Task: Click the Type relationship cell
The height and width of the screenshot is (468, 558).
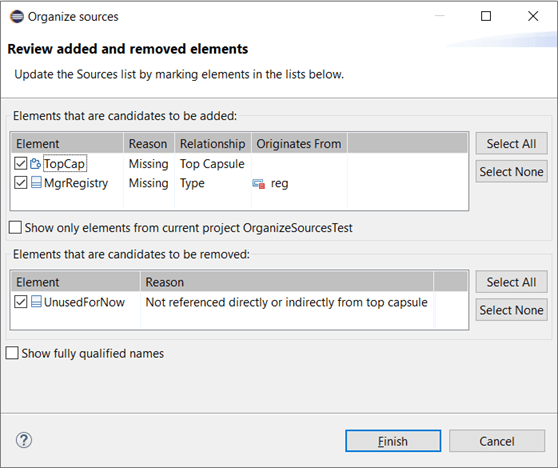Action: [192, 183]
